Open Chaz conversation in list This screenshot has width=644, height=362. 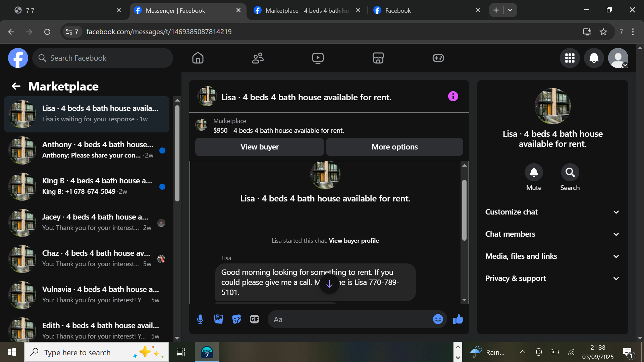[x=87, y=259]
